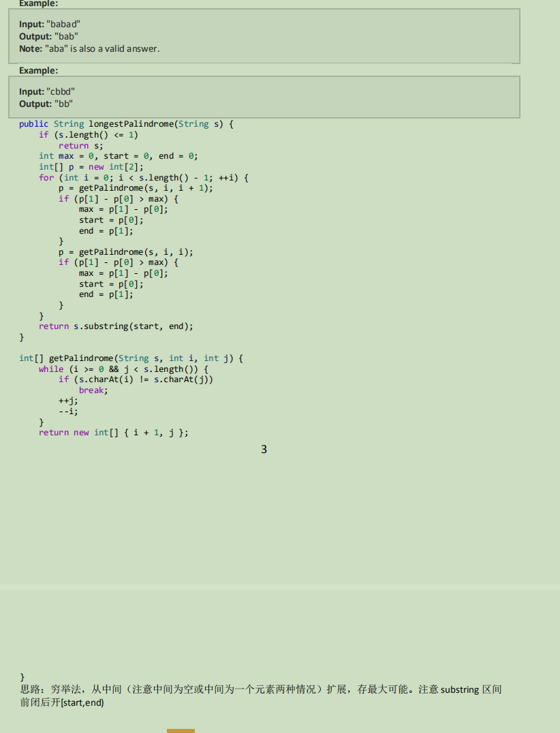Click the Output "bb" line
Screen dimensions: 560x733
coord(46,104)
